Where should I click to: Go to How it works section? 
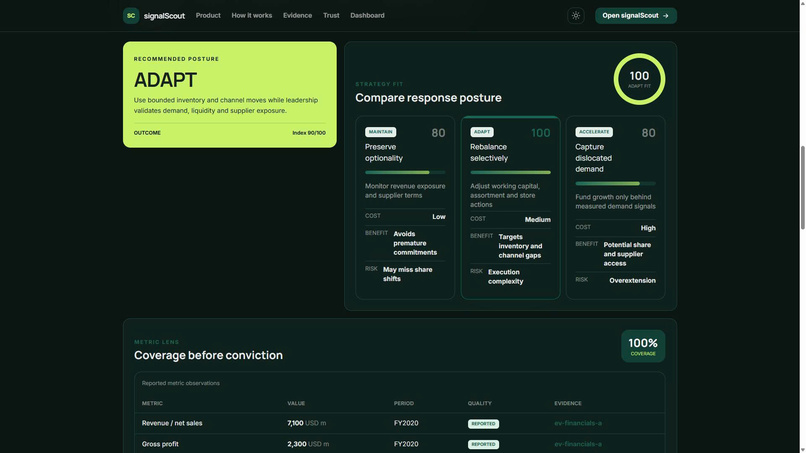[252, 15]
